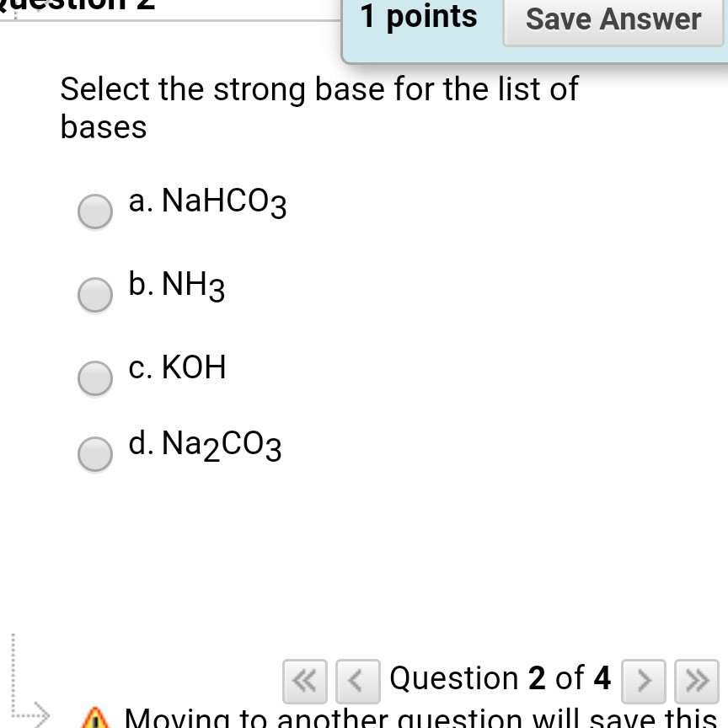Select answer d. Na2CO3

95,454
